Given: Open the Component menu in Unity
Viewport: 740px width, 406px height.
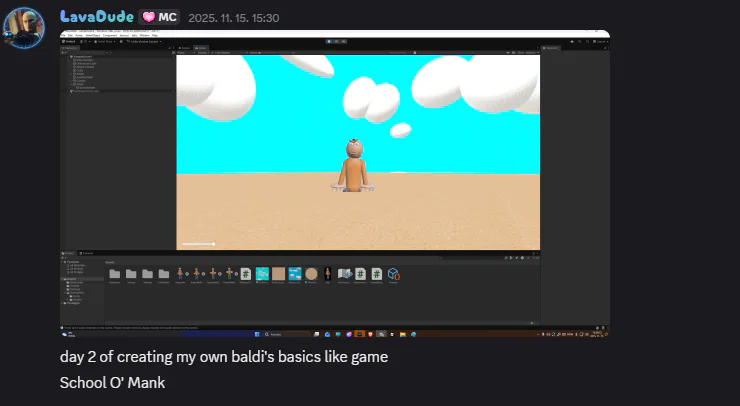Looking at the screenshot, I should click(x=110, y=35).
